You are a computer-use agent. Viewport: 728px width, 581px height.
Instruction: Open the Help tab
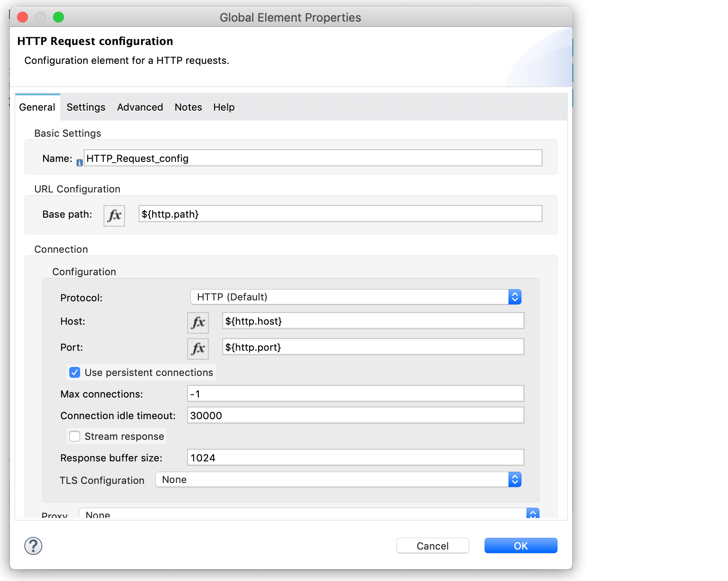pos(224,107)
